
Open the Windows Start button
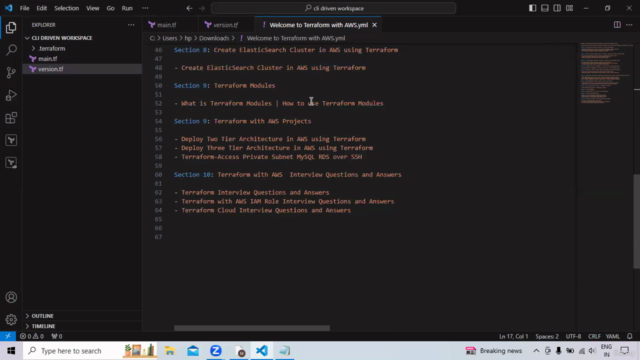(x=11, y=351)
